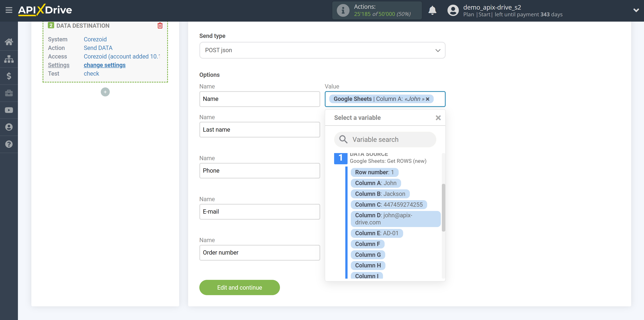
Task: Click the actions info icon
Action: click(343, 11)
